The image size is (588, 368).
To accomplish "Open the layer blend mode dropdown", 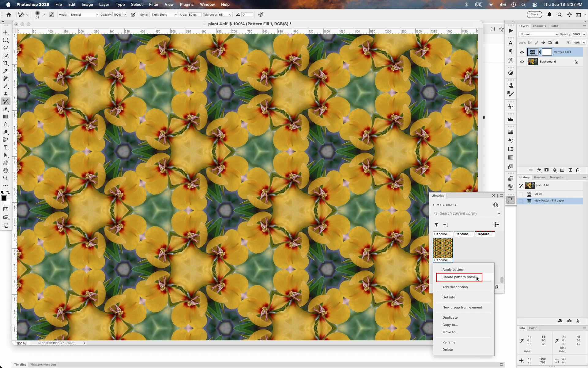I will (x=538, y=34).
